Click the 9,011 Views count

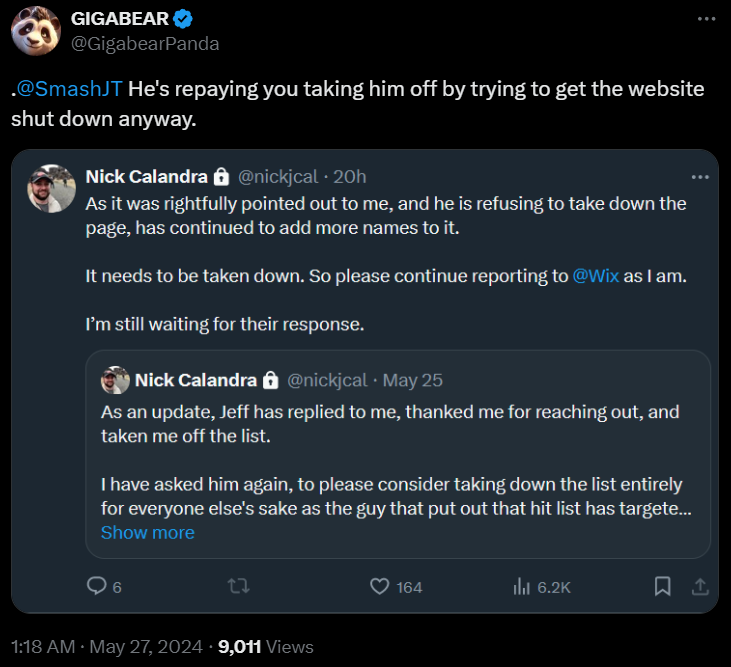coord(266,646)
